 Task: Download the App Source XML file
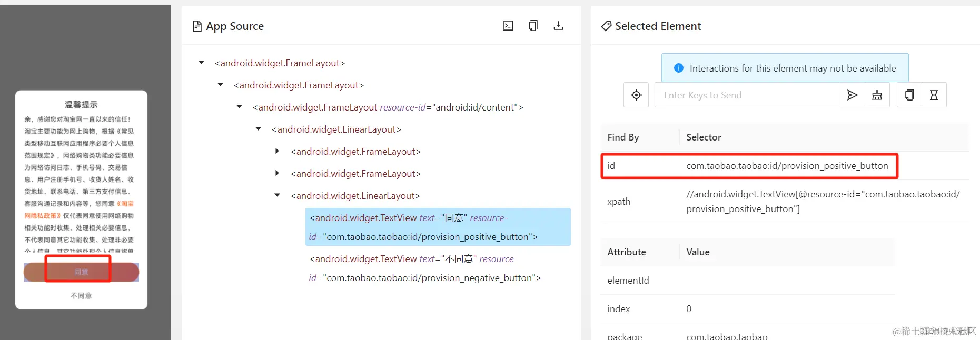coord(558,26)
